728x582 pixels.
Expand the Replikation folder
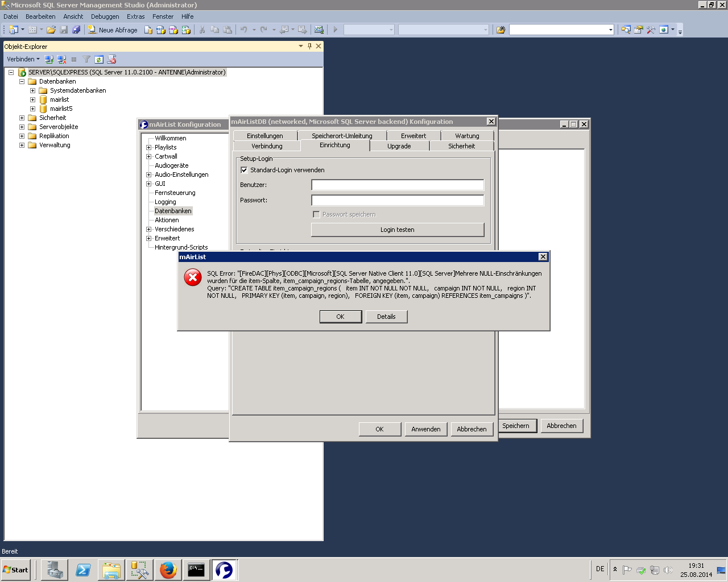pos(22,136)
